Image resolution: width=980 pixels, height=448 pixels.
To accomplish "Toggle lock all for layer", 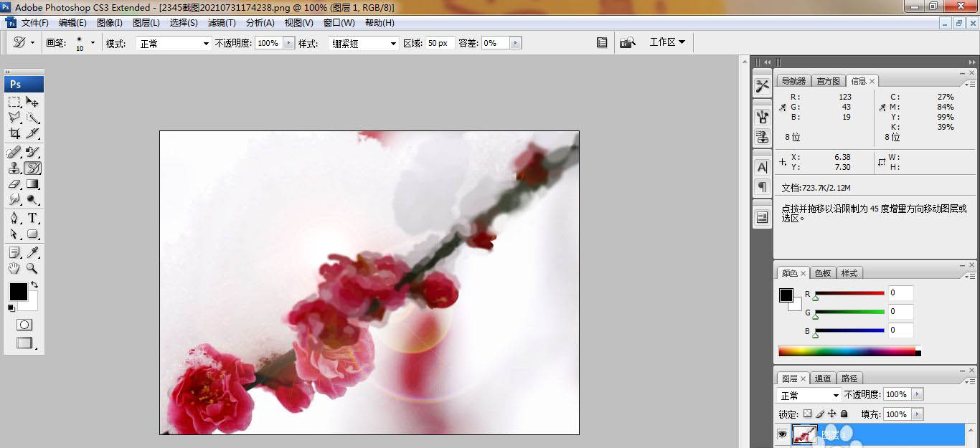I will [x=844, y=414].
